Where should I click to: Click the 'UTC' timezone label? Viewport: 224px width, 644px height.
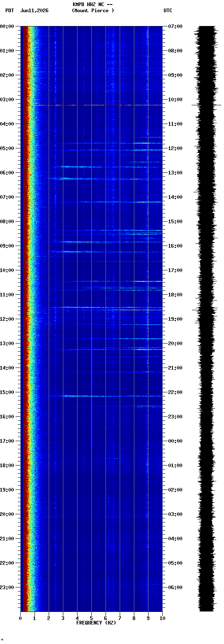168,11
